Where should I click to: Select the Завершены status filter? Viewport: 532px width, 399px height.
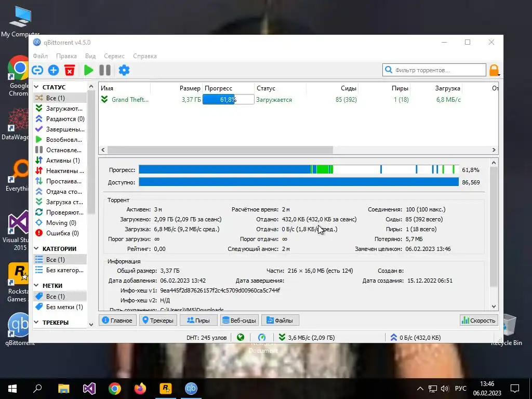coord(60,129)
